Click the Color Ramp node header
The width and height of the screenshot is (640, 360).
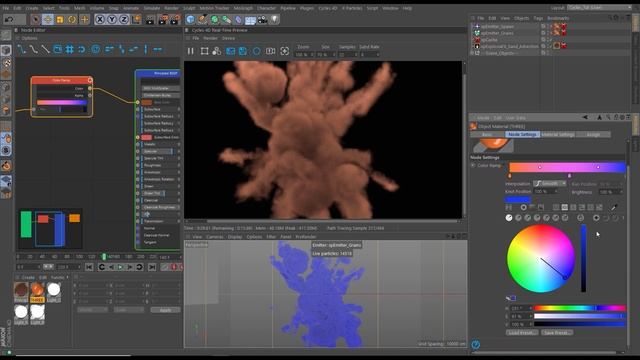(61, 80)
